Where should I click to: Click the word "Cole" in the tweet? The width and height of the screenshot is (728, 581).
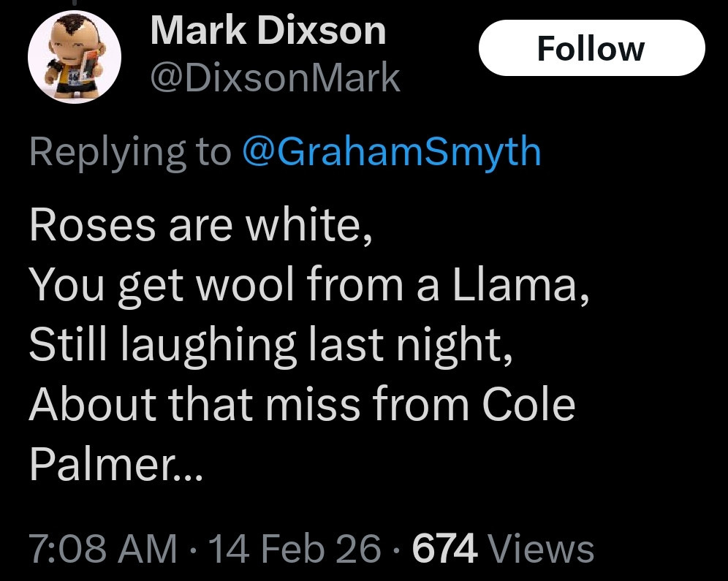528,404
